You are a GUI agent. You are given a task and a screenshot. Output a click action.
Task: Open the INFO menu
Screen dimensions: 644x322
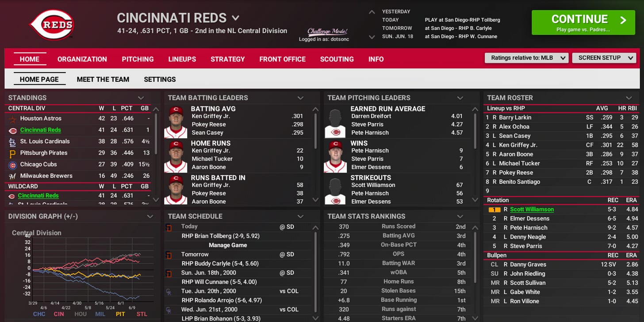[376, 59]
